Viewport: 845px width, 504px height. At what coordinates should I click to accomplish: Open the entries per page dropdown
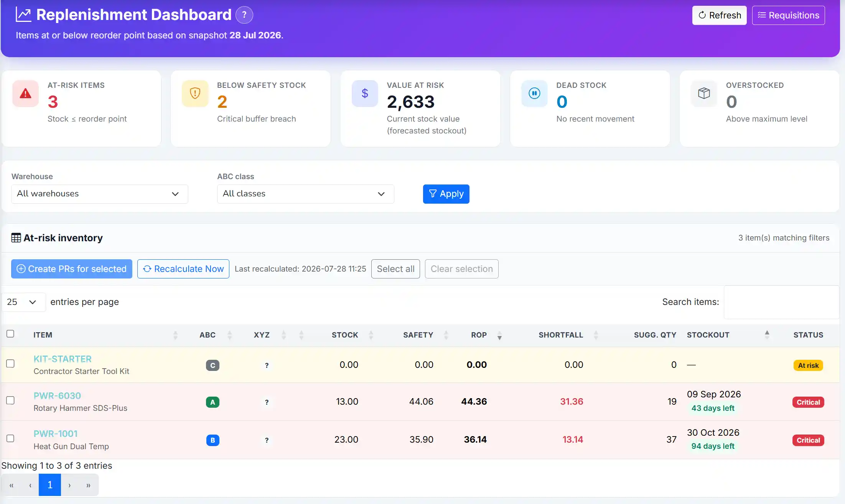click(23, 302)
